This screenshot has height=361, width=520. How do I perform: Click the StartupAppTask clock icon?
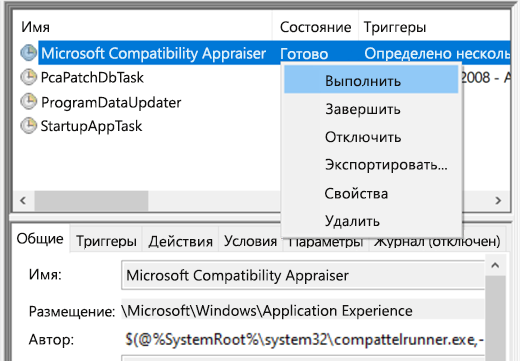29,126
